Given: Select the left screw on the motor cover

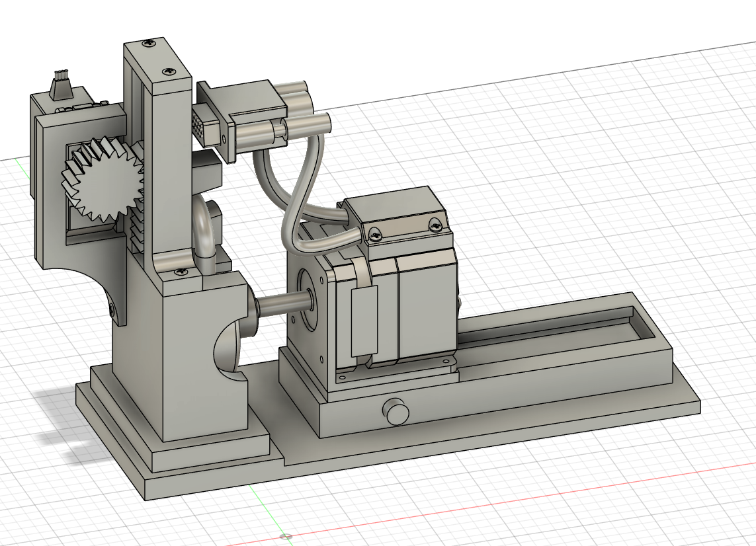Looking at the screenshot, I should pos(375,233).
